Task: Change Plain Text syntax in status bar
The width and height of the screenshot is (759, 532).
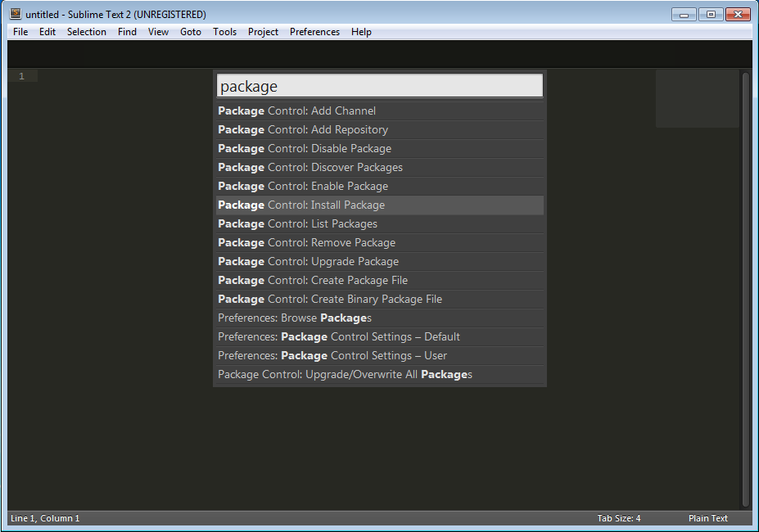Action: coord(707,518)
